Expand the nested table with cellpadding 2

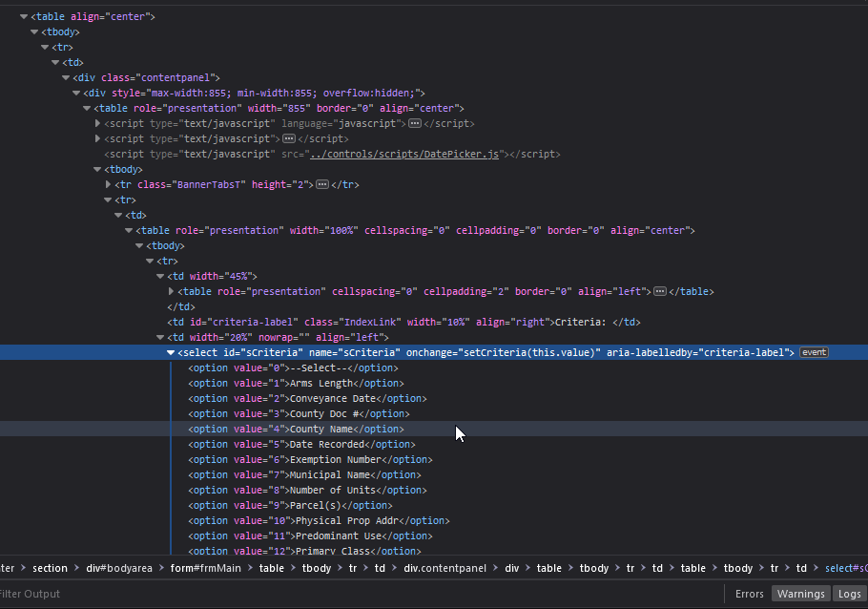point(171,291)
